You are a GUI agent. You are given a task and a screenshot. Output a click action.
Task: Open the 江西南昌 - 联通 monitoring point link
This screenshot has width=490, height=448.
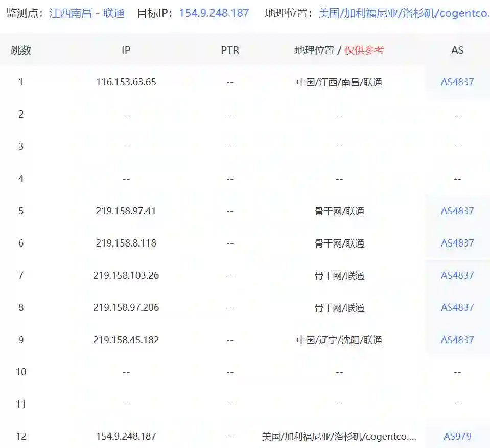pyautogui.click(x=87, y=13)
